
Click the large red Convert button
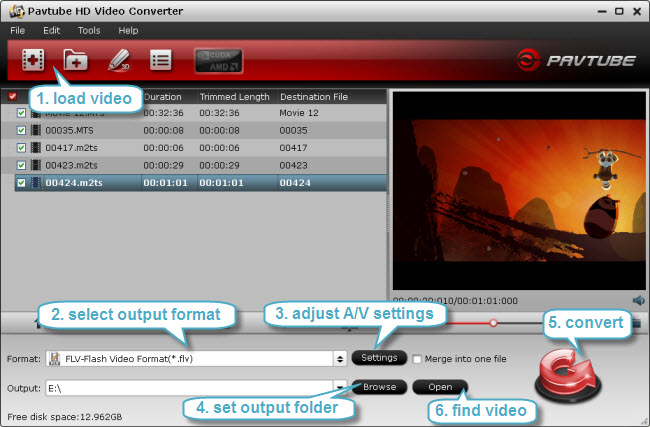coord(568,376)
